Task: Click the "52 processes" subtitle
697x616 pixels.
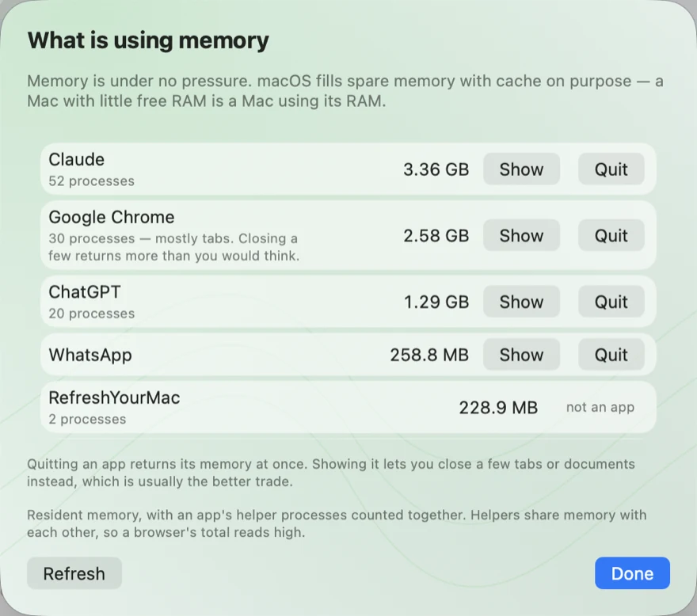Action: point(92,181)
